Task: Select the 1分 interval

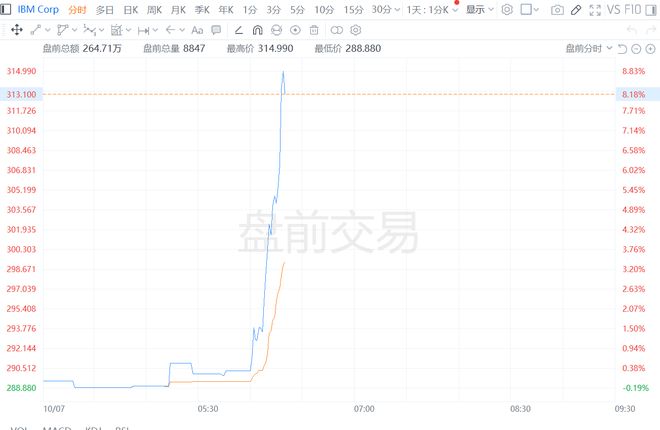Action: [250, 10]
